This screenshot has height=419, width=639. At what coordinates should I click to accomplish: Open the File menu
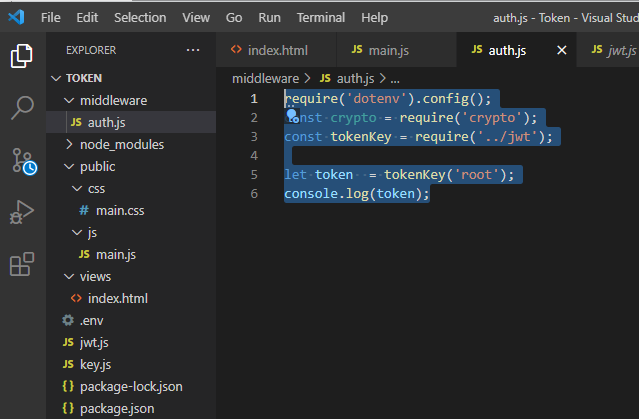tap(51, 18)
